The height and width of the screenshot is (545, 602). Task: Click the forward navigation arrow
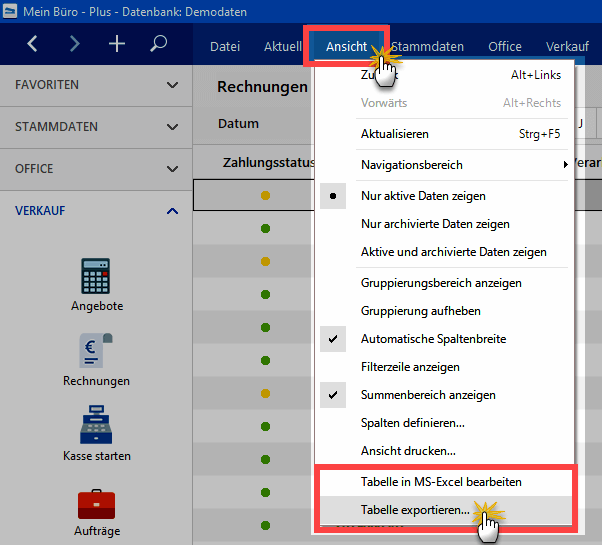(x=74, y=44)
